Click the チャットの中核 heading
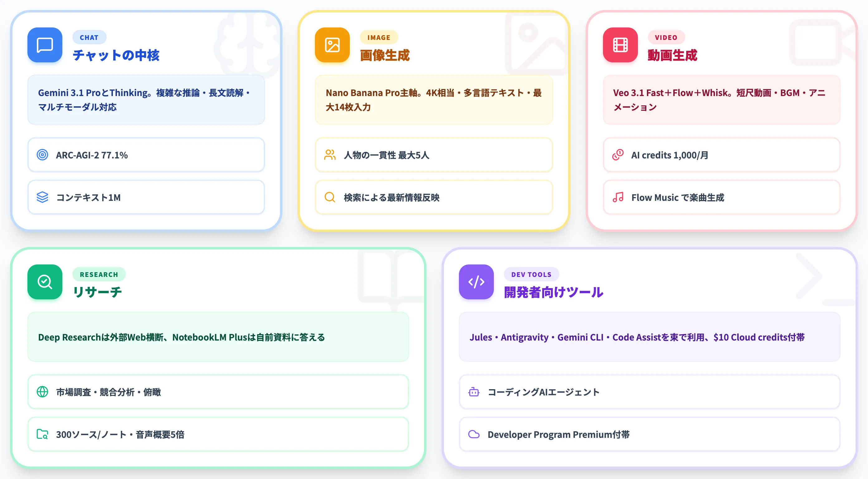868x479 pixels. pos(116,55)
